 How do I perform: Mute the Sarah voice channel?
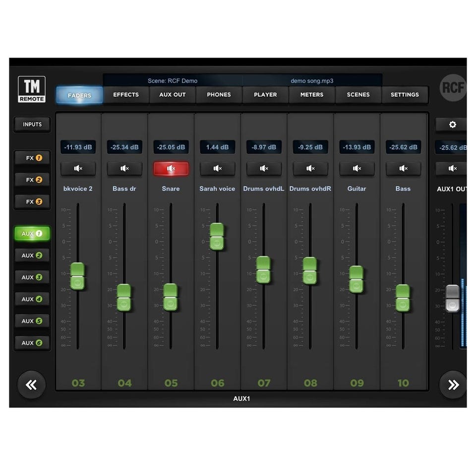pyautogui.click(x=217, y=168)
